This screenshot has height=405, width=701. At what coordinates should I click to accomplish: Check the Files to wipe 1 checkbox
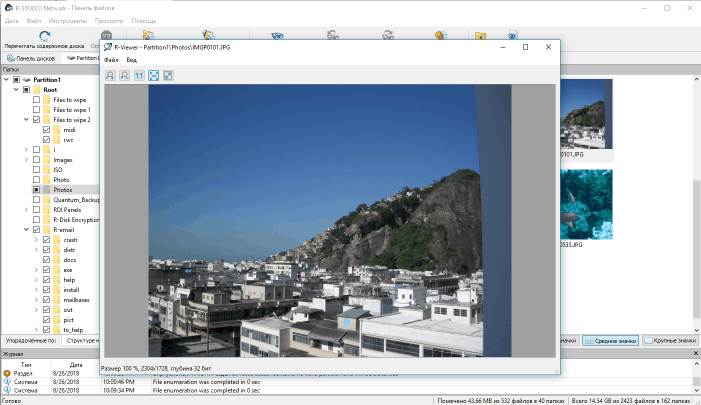[x=36, y=110]
